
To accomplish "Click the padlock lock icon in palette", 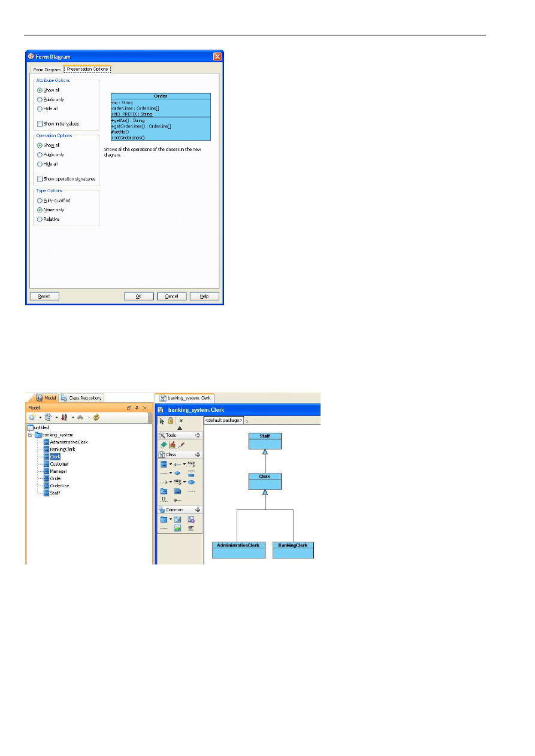I will (x=171, y=421).
